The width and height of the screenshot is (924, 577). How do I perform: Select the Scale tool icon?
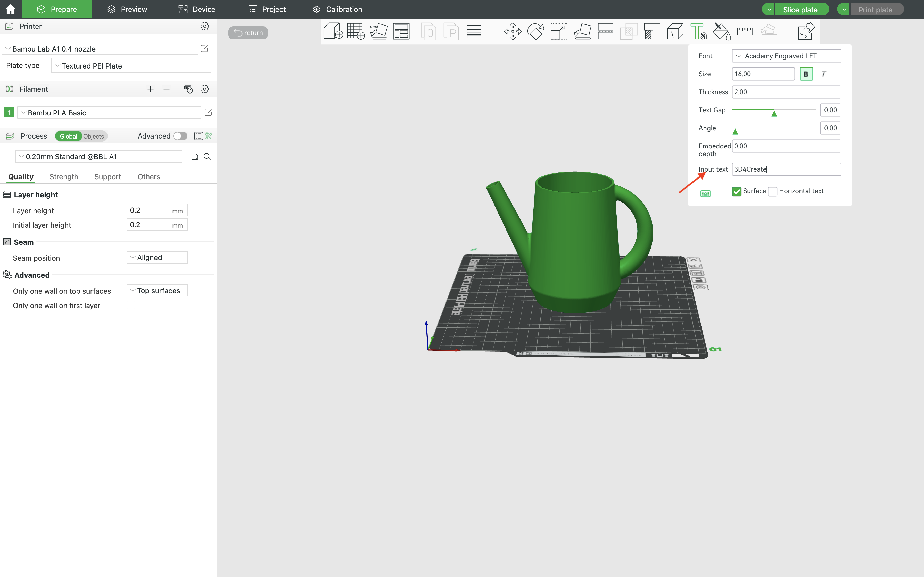(x=559, y=31)
